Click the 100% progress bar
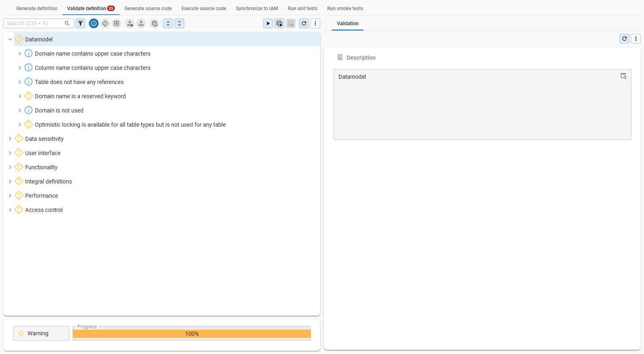The height and width of the screenshot is (354, 644). pos(192,334)
